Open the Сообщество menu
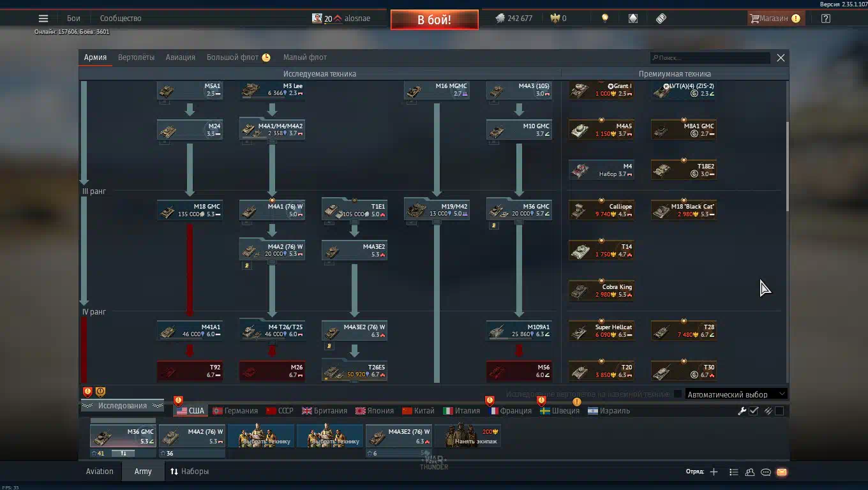 click(x=121, y=19)
